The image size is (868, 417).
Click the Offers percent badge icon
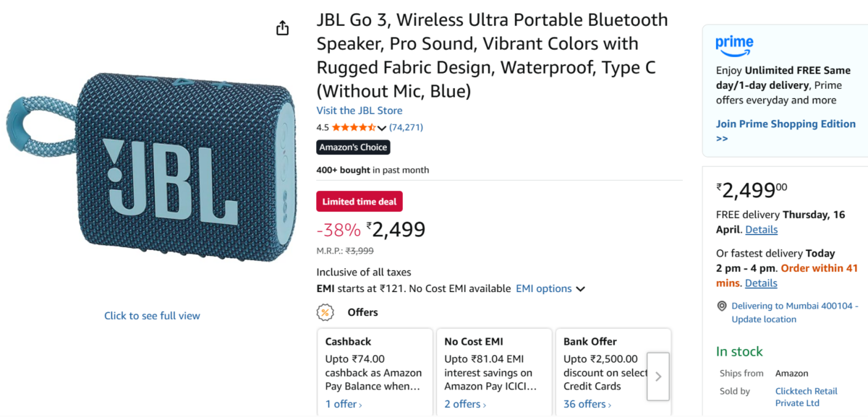tap(325, 312)
